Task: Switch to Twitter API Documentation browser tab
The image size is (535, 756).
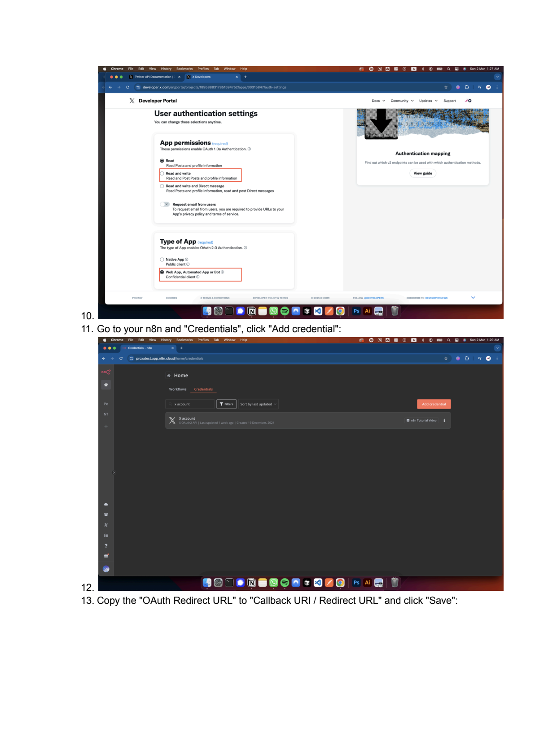Action: click(155, 77)
